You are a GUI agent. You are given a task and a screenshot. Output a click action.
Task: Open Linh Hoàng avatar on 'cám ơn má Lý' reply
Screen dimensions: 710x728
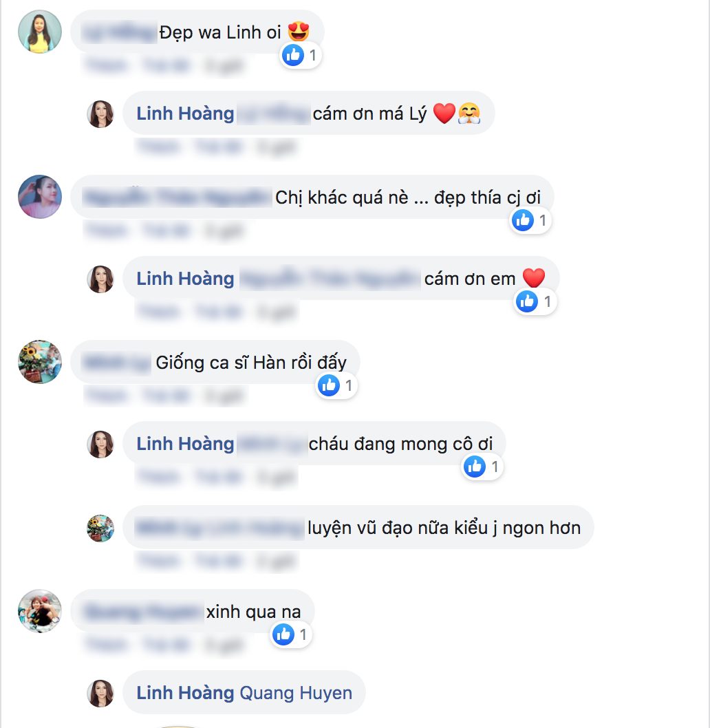point(100,114)
